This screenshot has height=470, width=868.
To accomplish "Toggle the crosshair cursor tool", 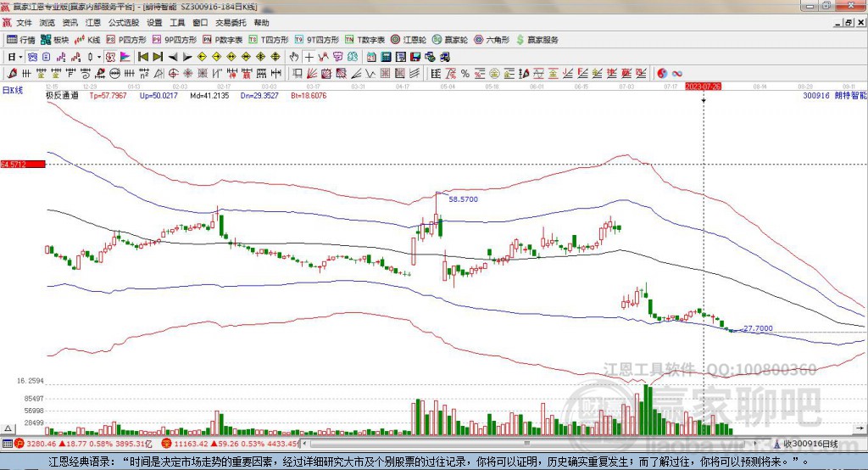I will click(309, 57).
